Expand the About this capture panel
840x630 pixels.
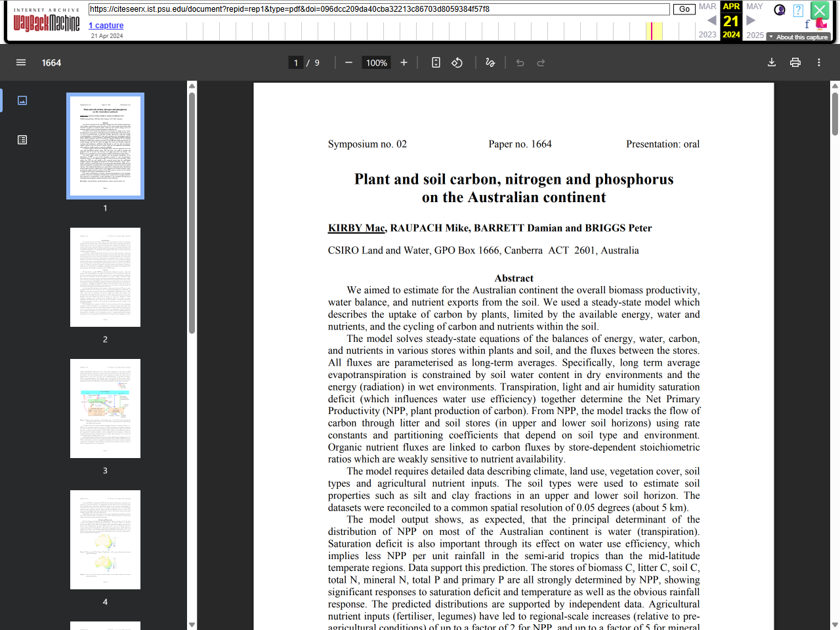point(799,37)
